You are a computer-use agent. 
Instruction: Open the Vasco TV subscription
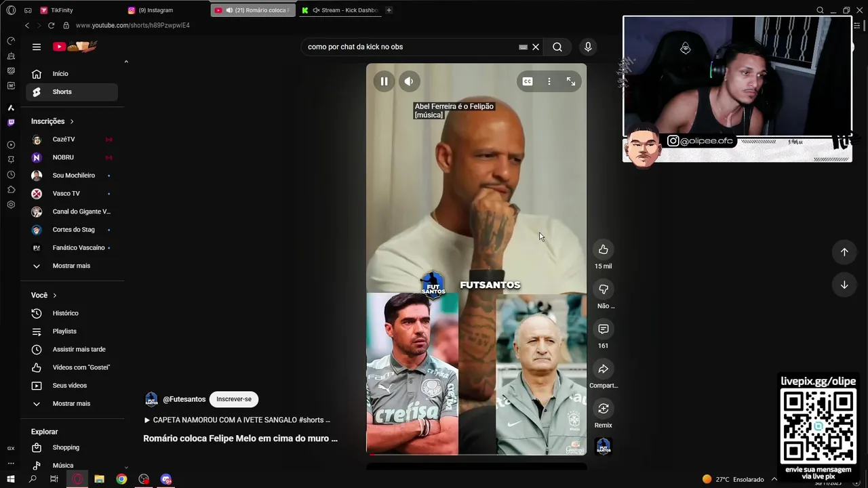(x=71, y=194)
